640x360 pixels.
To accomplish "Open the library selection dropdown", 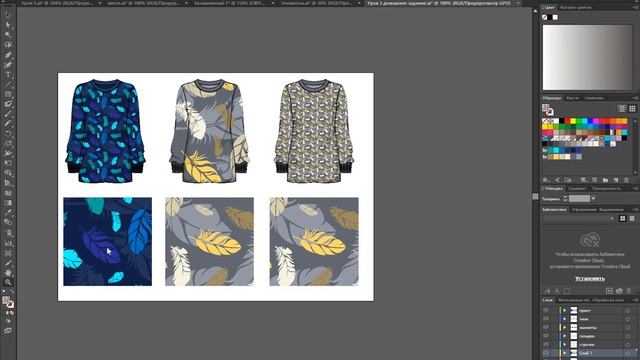I will (579, 219).
